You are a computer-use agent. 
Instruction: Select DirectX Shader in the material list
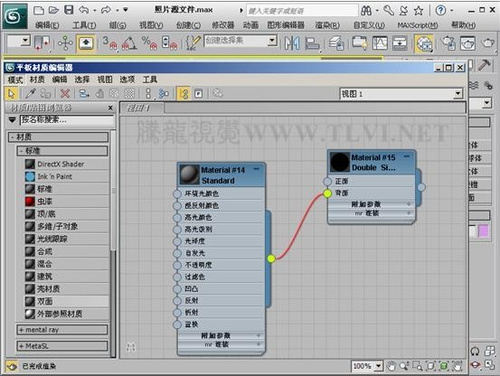(67, 164)
